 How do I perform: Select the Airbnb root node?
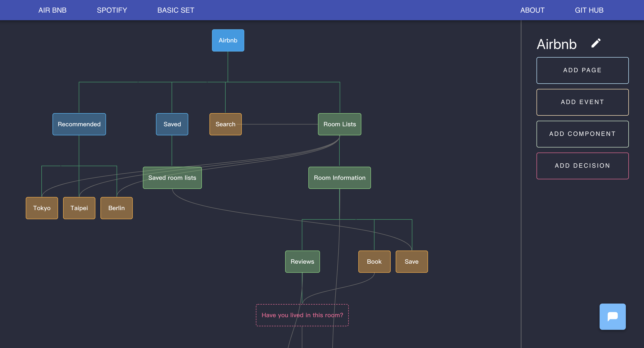click(x=228, y=40)
